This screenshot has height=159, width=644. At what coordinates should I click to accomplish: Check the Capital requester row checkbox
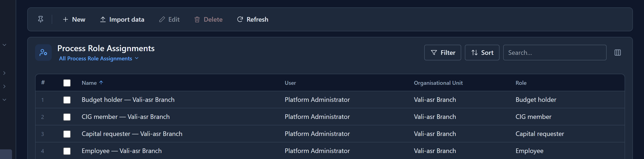[67, 134]
